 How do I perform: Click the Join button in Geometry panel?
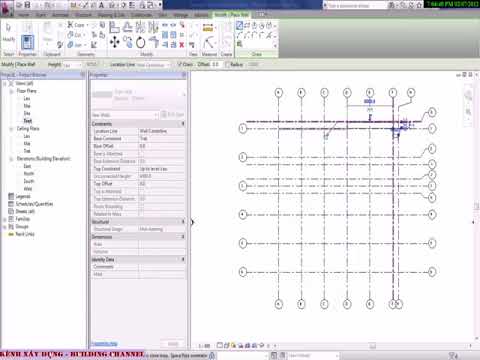[75, 45]
